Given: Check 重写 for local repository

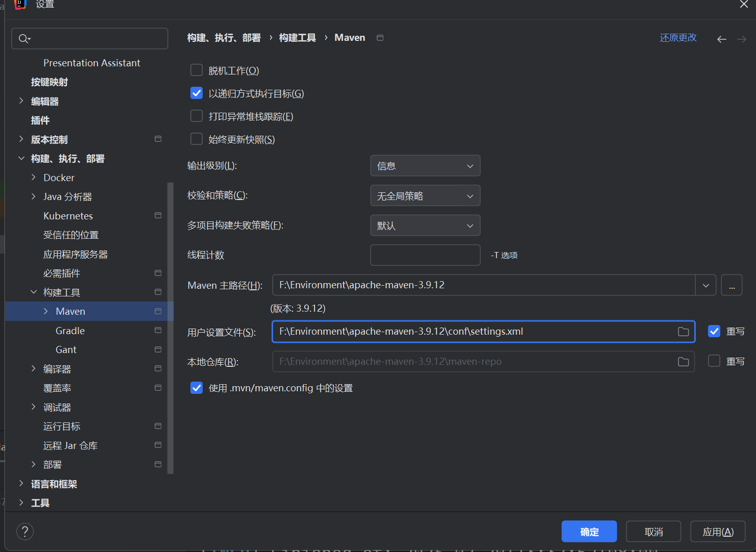Looking at the screenshot, I should click(x=714, y=361).
